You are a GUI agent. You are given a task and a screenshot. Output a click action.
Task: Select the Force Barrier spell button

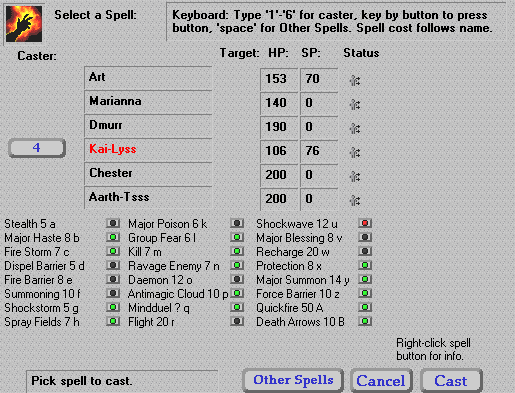(x=365, y=293)
